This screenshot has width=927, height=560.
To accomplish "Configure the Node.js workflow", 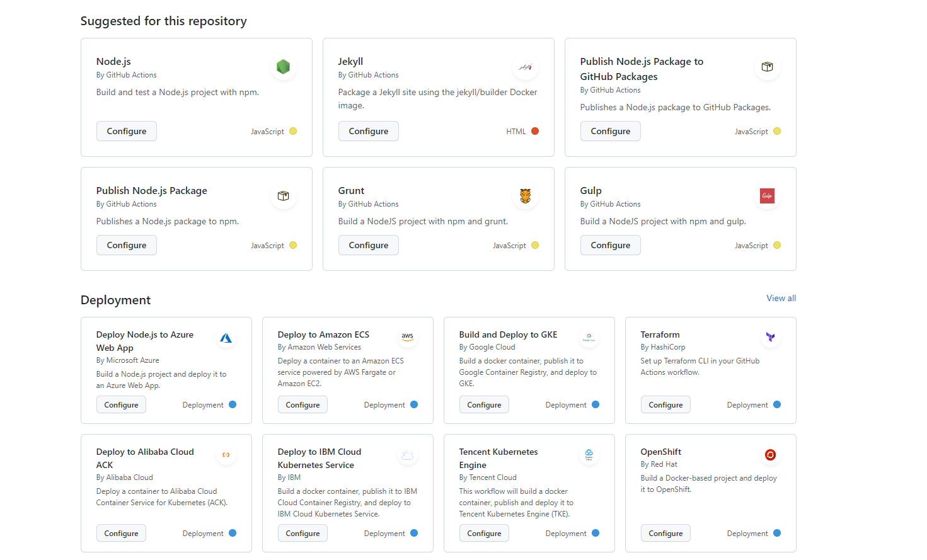I will [x=127, y=131].
